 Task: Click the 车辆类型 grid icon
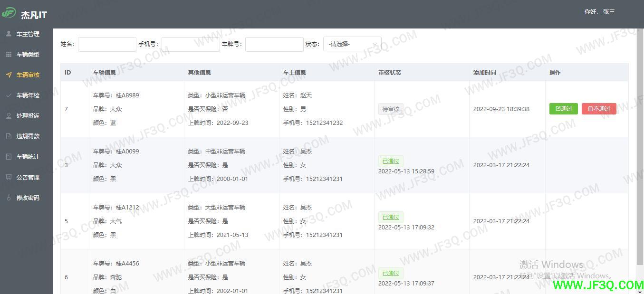[x=9, y=55]
